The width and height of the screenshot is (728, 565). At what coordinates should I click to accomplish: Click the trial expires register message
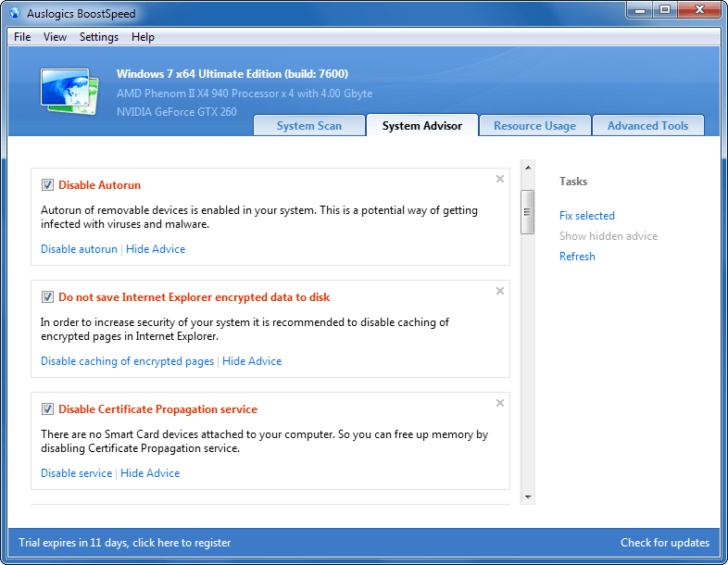pos(124,543)
